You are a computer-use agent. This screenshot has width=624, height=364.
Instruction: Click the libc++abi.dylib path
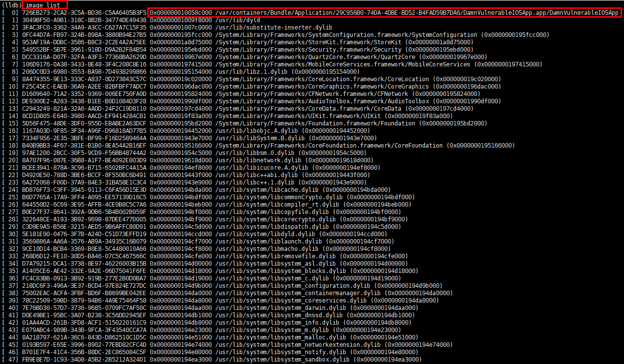click(256, 175)
